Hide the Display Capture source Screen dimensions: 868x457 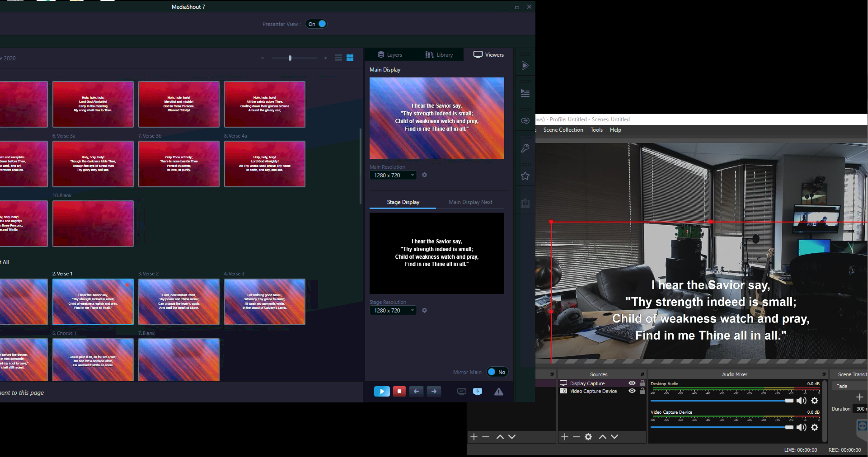632,383
